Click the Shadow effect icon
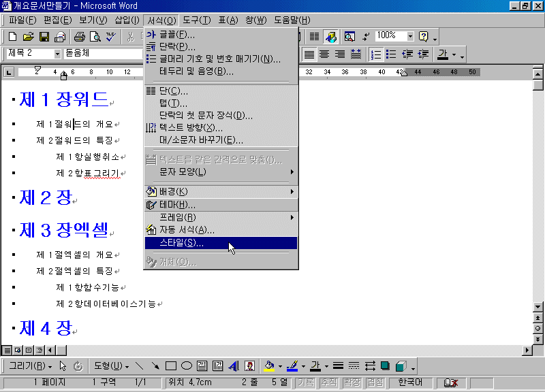The height and width of the screenshot is (392, 545). [385, 366]
